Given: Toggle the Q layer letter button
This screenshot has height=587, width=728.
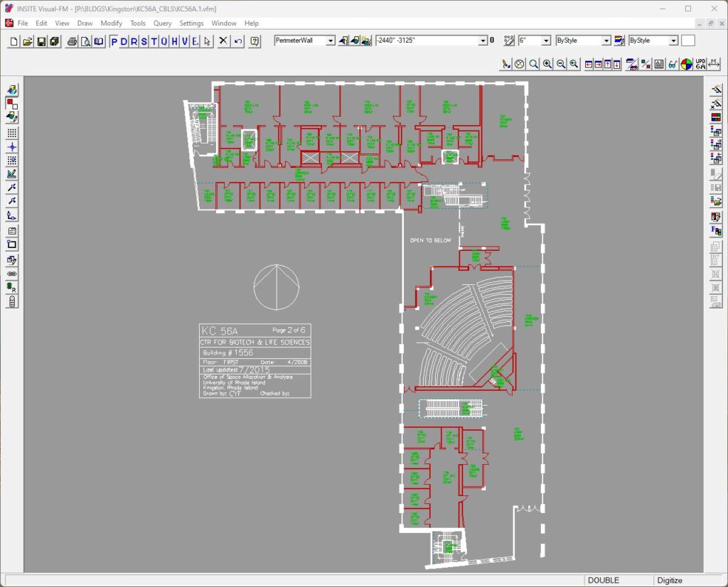Looking at the screenshot, I should 164,41.
